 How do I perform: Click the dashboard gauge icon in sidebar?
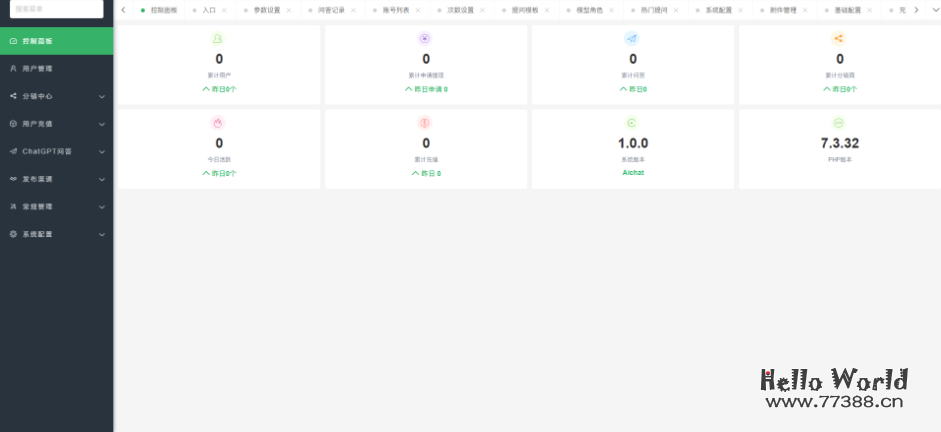(13, 41)
